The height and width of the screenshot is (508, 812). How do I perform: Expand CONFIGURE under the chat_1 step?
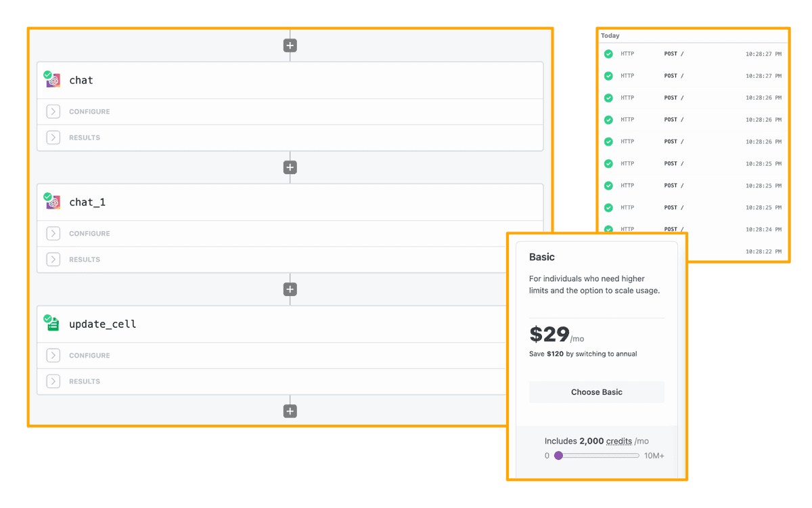tap(53, 234)
